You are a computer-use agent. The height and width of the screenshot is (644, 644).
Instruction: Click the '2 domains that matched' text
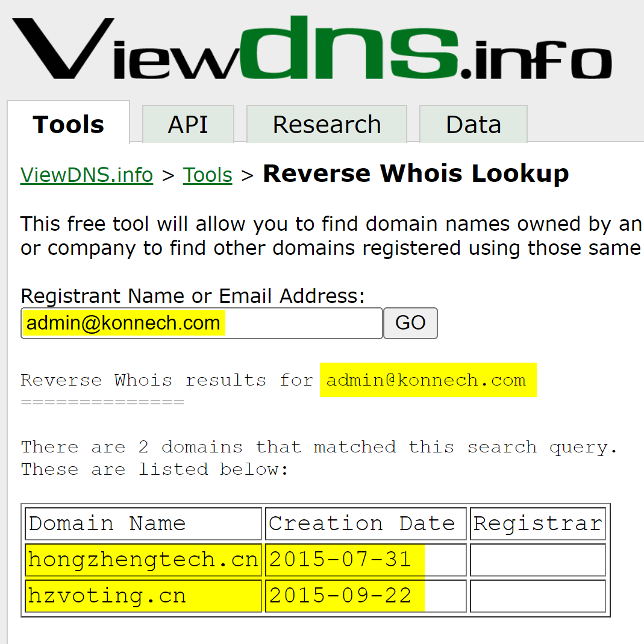tap(267, 447)
